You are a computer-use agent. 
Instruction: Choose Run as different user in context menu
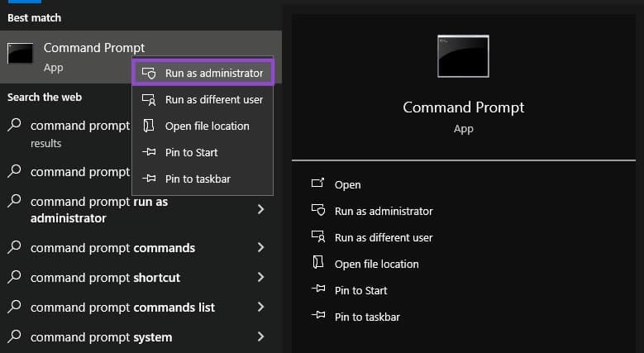203,99
